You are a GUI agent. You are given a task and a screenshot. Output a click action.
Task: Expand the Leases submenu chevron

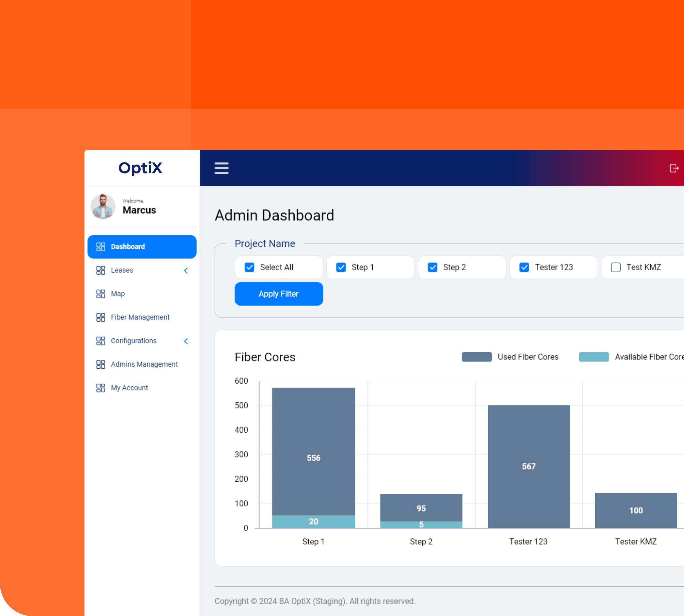[186, 271]
